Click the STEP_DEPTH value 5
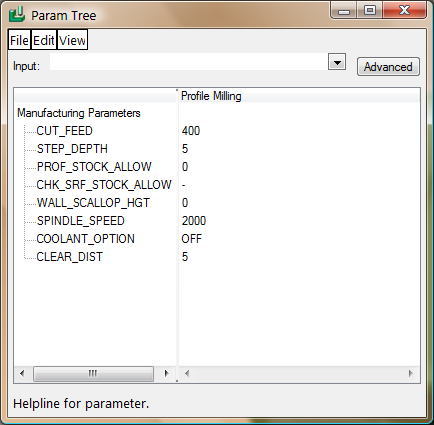 click(185, 149)
